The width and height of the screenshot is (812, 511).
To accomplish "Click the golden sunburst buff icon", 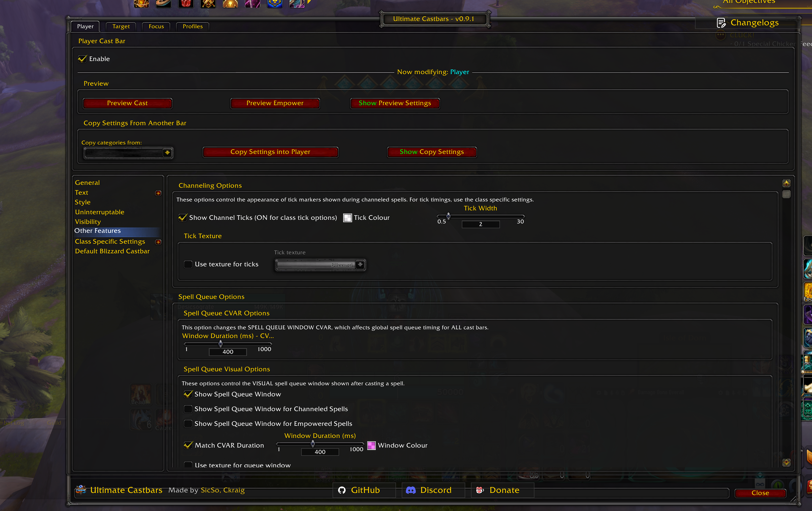I will click(231, 3).
